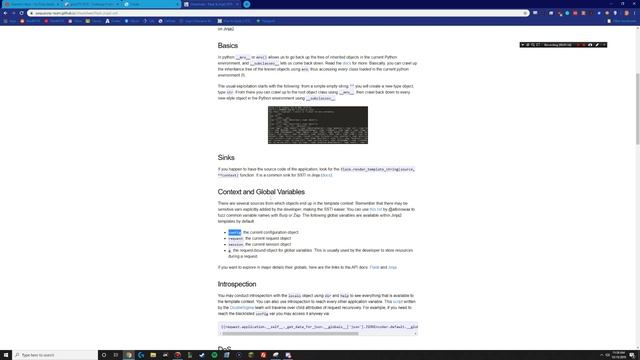Click the browser forward arrow
Viewport: 640px width, 360px height.
[x=13, y=13]
